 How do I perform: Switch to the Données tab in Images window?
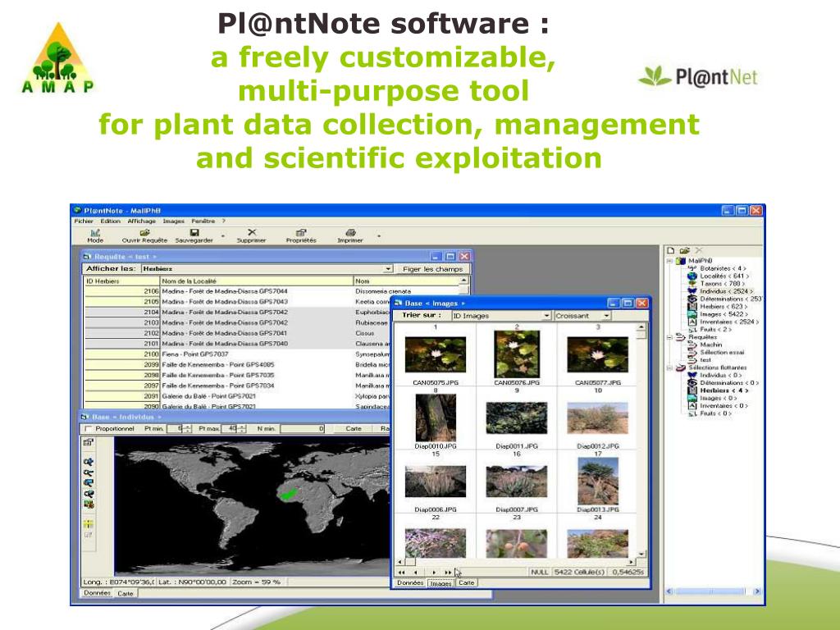tap(409, 582)
